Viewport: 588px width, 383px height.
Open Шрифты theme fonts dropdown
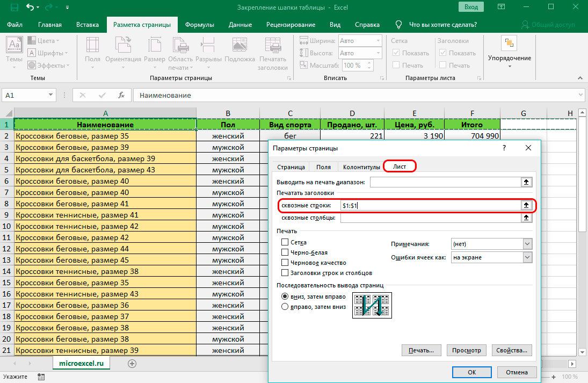tap(48, 53)
